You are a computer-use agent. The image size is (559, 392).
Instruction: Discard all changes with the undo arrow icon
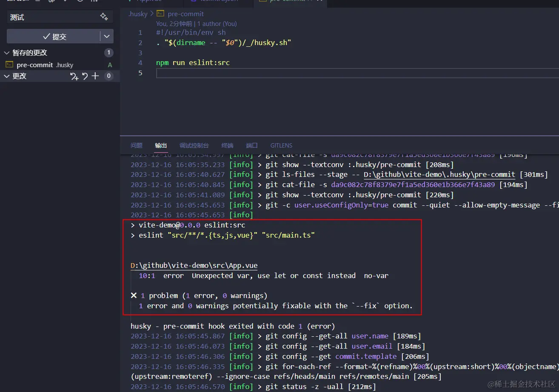[x=85, y=76]
